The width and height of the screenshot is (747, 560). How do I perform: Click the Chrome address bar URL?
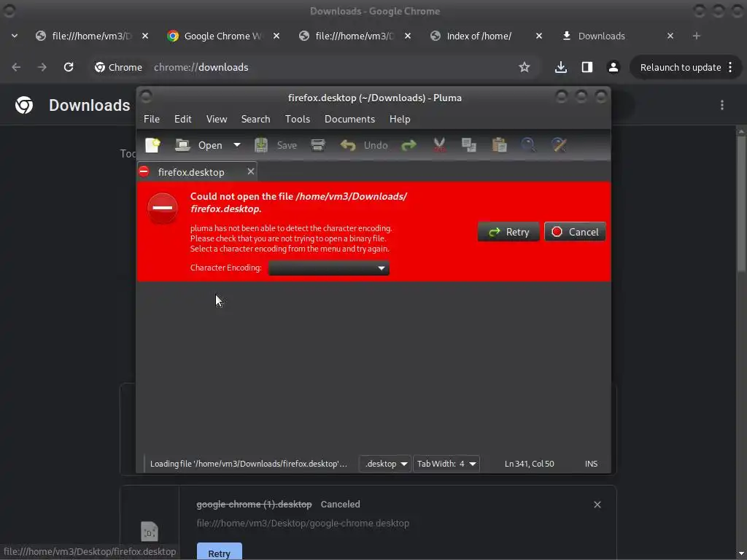coord(201,67)
